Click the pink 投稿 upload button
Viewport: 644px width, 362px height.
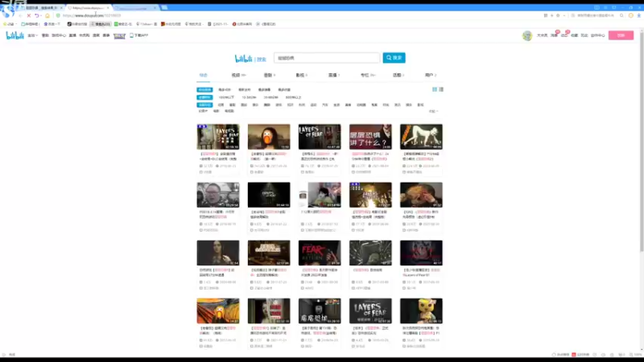[621, 35]
